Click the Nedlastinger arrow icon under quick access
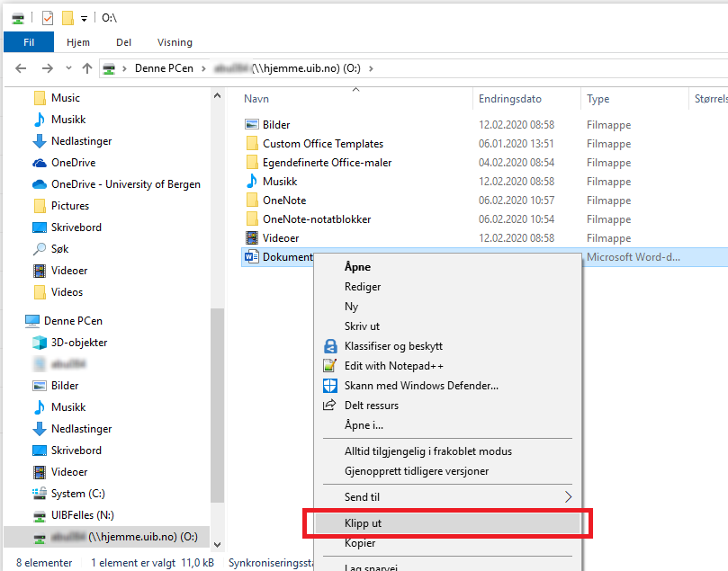This screenshot has width=728, height=571. (40, 141)
